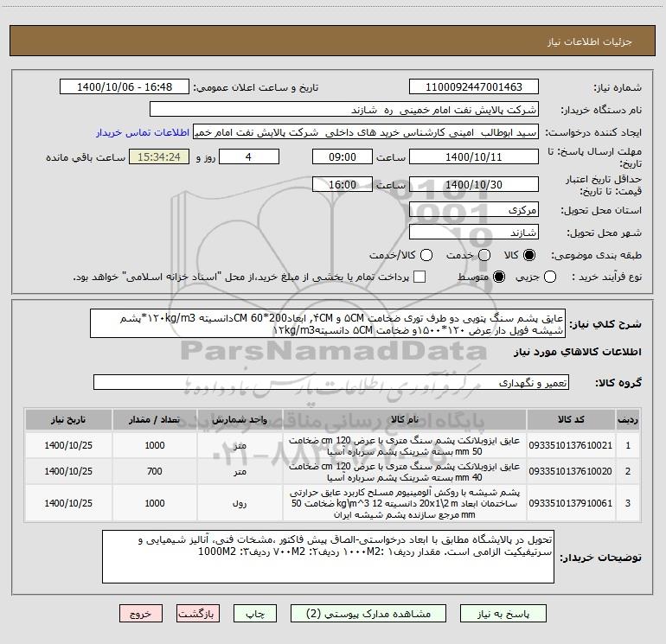Toggle the اسناد خزانه اسلامی payment checkbox

pyautogui.click(x=419, y=277)
